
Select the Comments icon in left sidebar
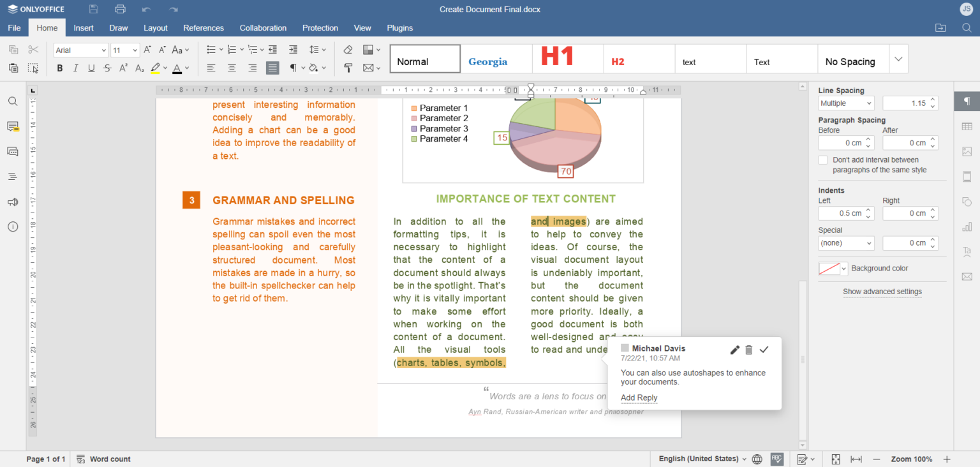[13, 126]
